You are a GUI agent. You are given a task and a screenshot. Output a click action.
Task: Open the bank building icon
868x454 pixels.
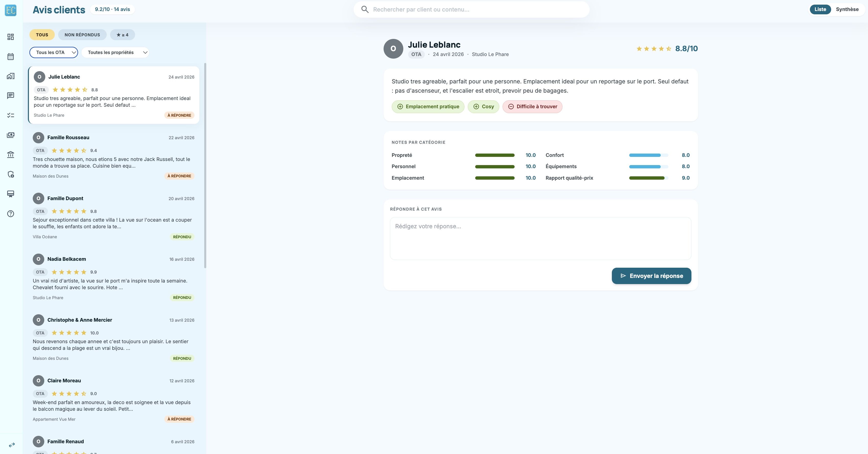[x=10, y=155]
